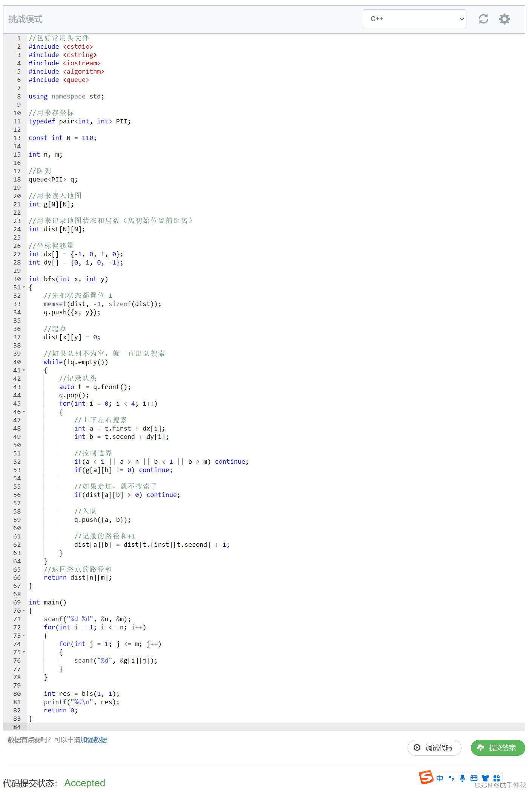Click the "typedef pair<int, int> PII;" line
This screenshot has height=792, width=532.
click(x=80, y=121)
